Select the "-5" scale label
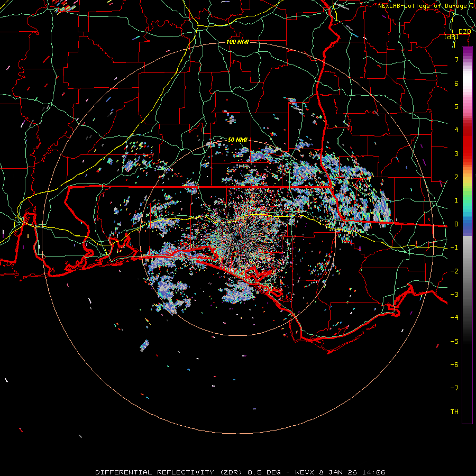Screen dimensions: 476x476 pyautogui.click(x=454, y=342)
